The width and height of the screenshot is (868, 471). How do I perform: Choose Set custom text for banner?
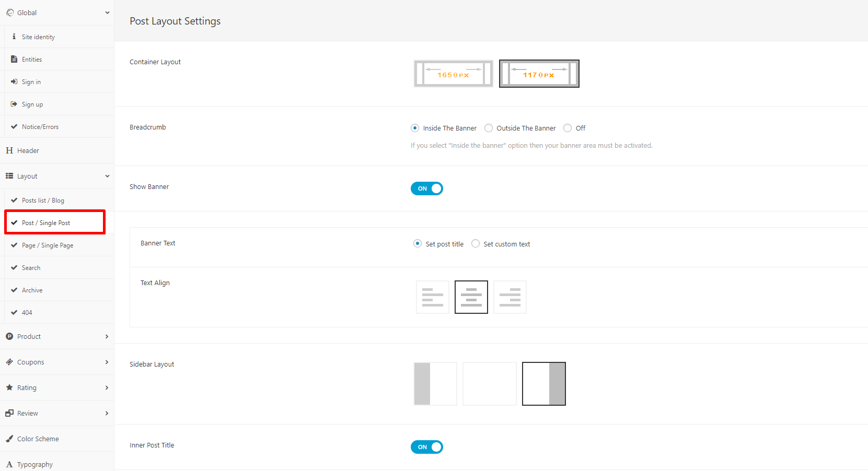(476, 244)
